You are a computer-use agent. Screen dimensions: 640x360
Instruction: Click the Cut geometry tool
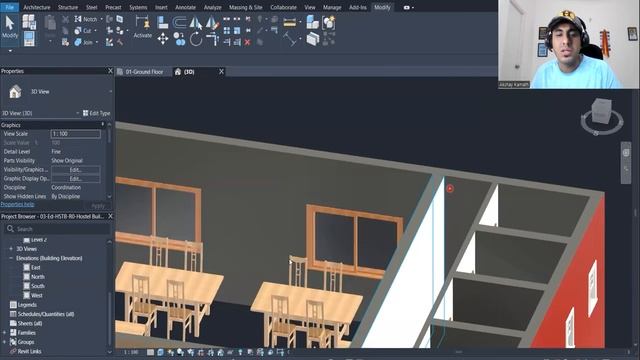click(83, 31)
